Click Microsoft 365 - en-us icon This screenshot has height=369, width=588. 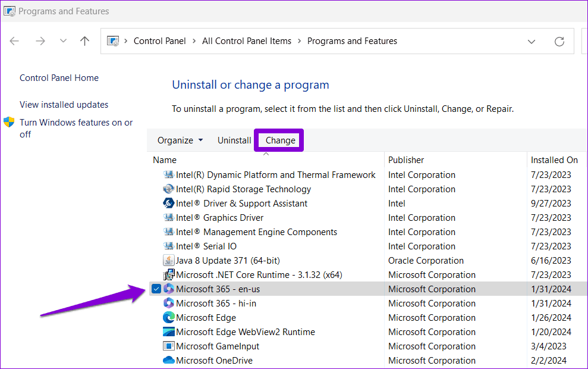pos(169,289)
